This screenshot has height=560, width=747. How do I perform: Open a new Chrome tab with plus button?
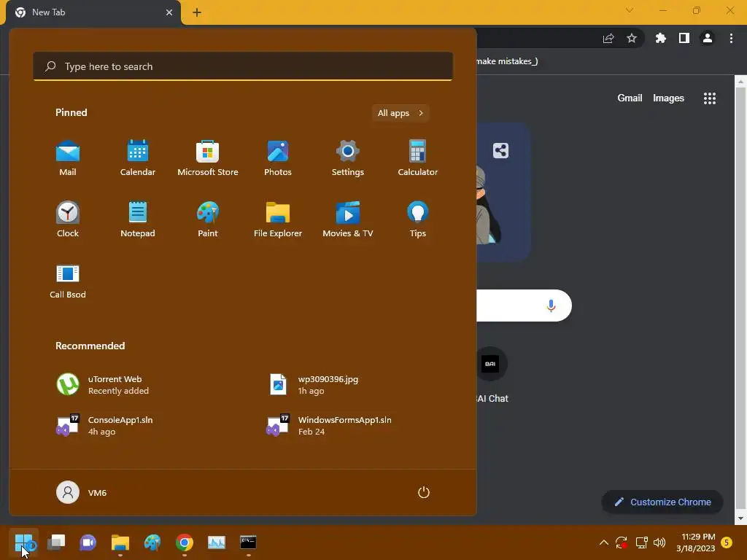197,12
